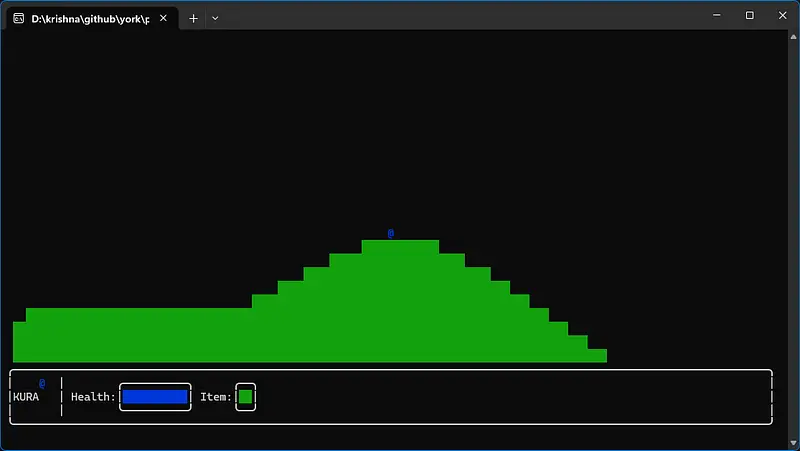
Task: Select the green Item swatch
Action: pyautogui.click(x=245, y=397)
